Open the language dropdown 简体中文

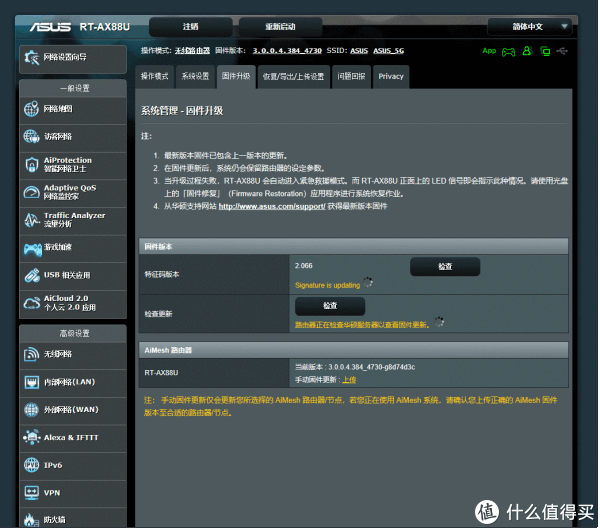(531, 27)
